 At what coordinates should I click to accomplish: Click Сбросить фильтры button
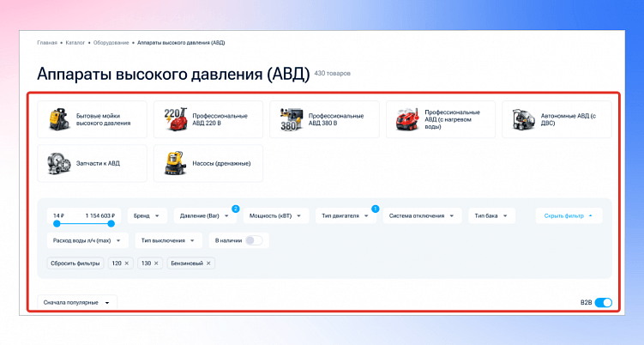[75, 263]
